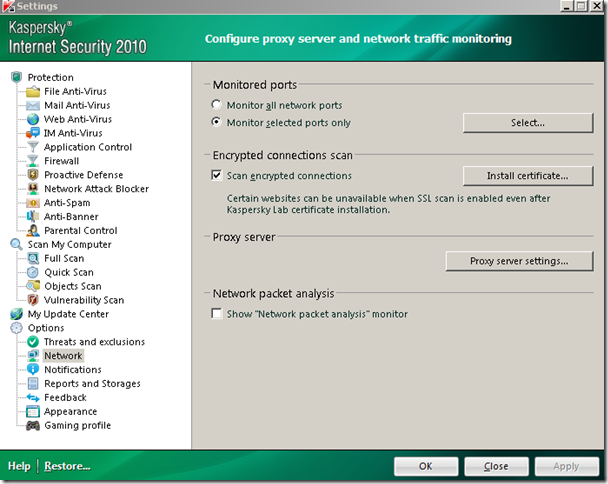Open Parental Control settings item
This screenshot has width=608, height=484.
point(81,230)
